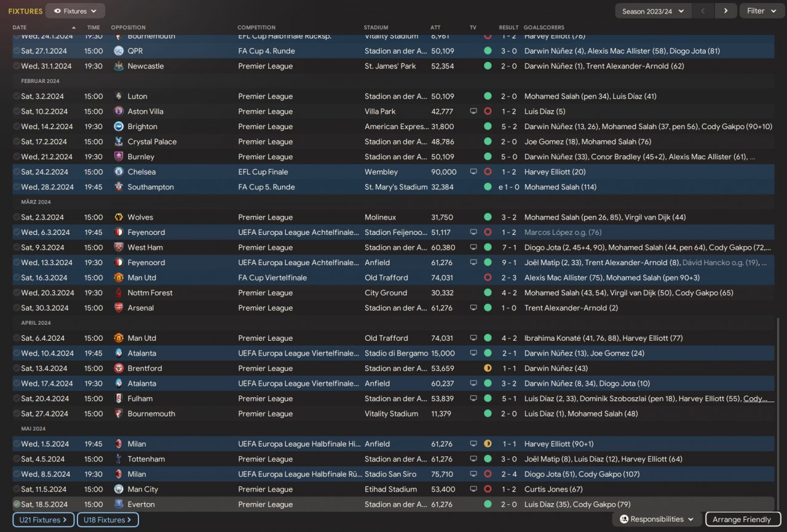The image size is (787, 532).
Task: Click the 'City Ground' stadium cell
Action: tap(386, 293)
